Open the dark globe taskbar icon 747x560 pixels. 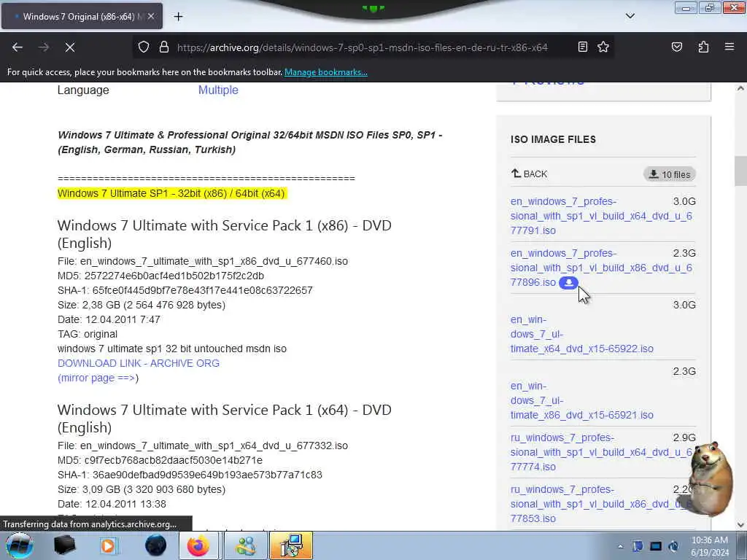[155, 545]
